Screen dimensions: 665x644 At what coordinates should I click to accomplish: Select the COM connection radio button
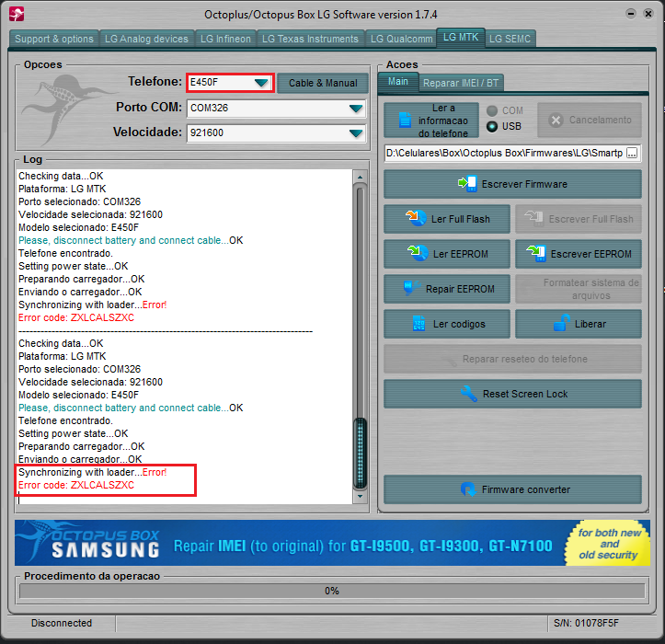pyautogui.click(x=491, y=110)
